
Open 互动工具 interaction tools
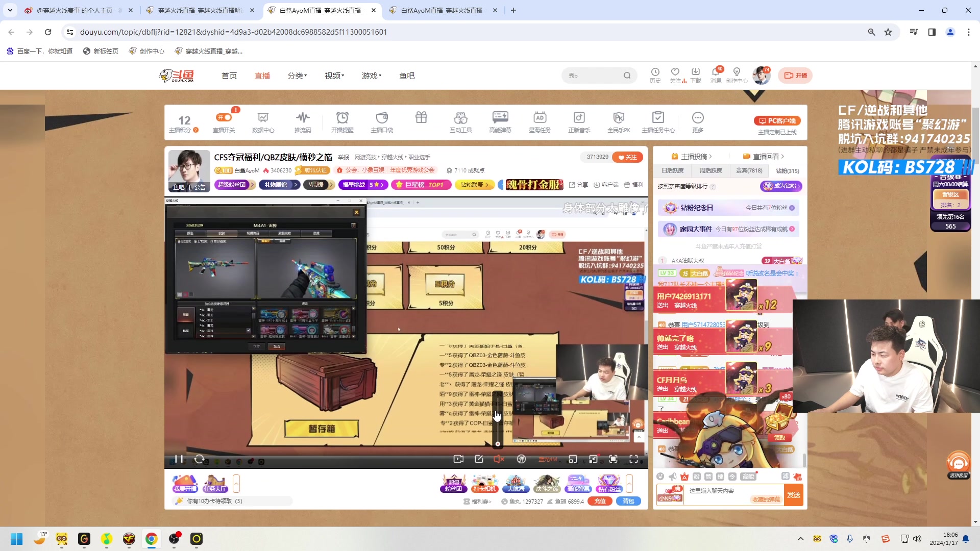pos(460,122)
